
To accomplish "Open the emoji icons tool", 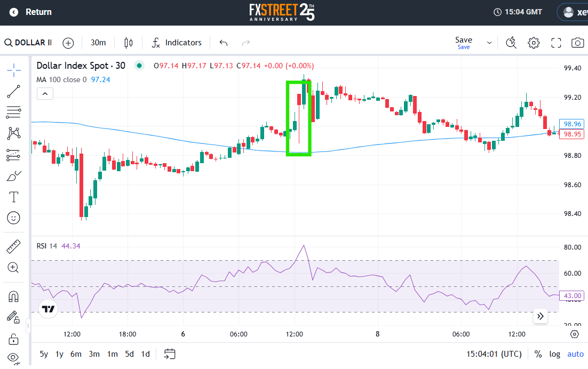I will tap(14, 218).
